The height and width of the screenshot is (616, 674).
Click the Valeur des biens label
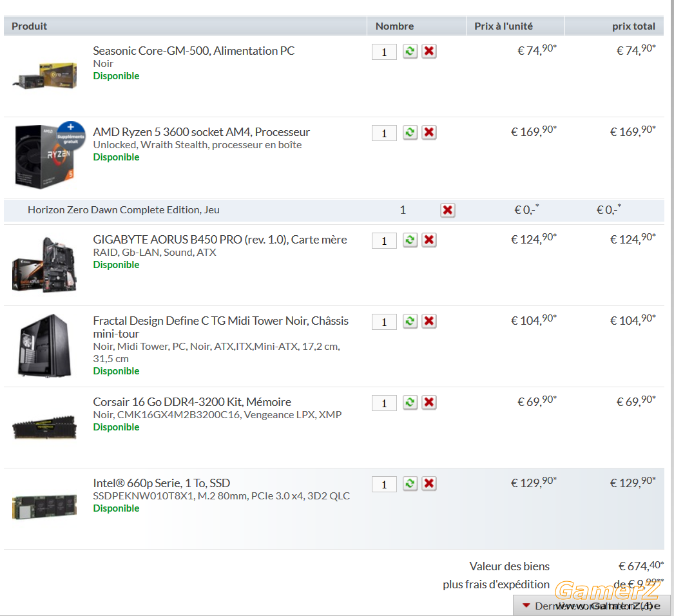[x=510, y=566]
